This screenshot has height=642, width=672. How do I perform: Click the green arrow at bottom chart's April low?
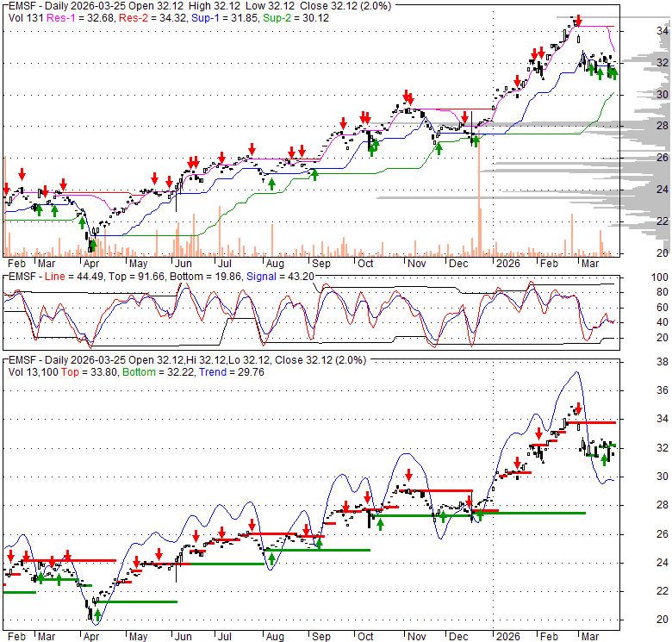coord(96,616)
